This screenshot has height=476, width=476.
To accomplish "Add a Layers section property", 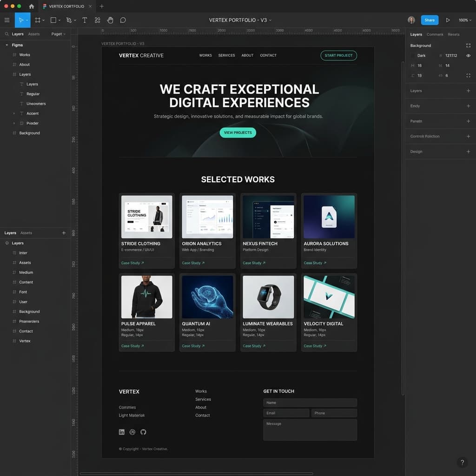I will pos(469,91).
